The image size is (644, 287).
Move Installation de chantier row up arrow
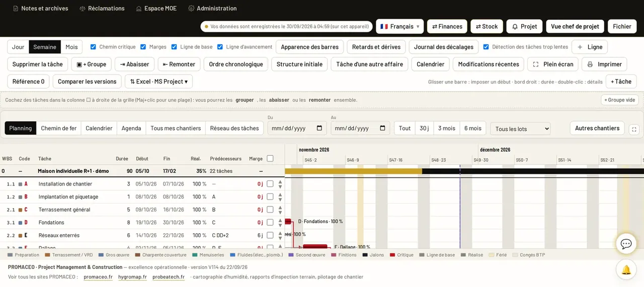tap(280, 181)
